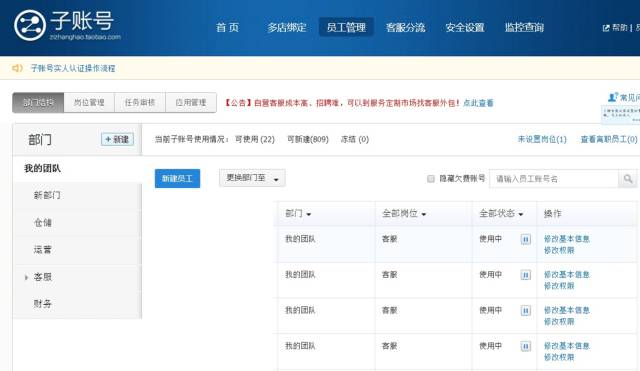Switch to the 岗位管理 tab

(89, 102)
